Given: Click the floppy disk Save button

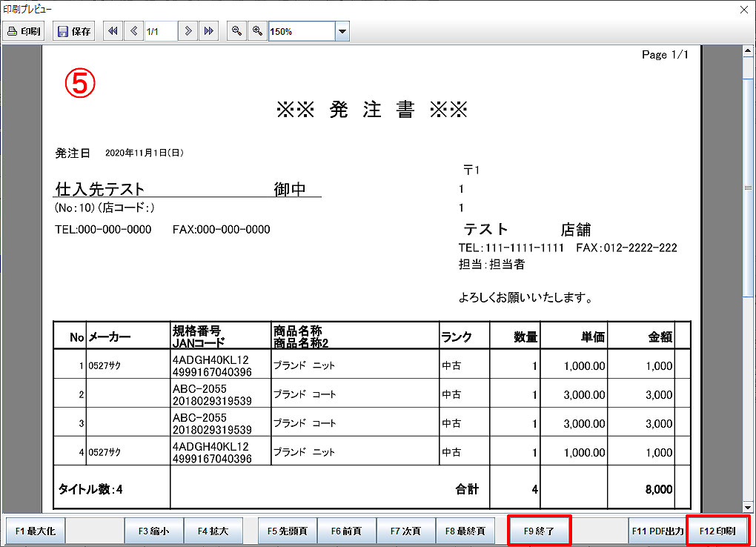Looking at the screenshot, I should pyautogui.click(x=73, y=31).
